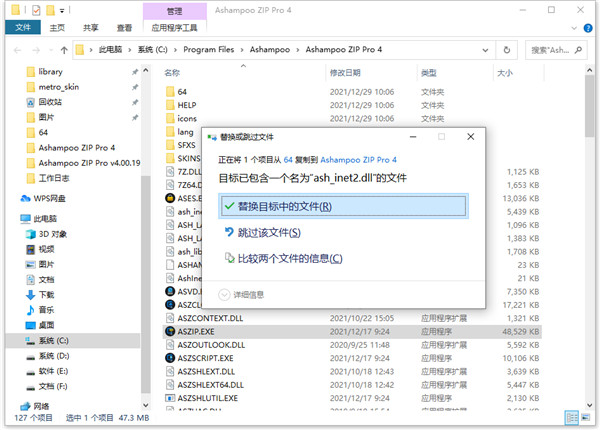This screenshot has width=600, height=430.
Task: Select ASZIP.EXE in the file list
Action: (352, 332)
